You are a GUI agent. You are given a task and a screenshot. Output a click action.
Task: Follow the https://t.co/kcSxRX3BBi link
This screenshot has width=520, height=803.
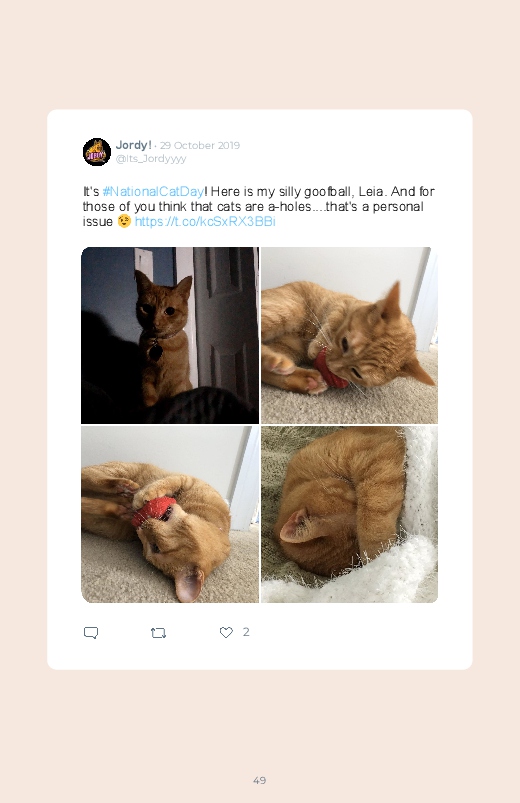205,221
